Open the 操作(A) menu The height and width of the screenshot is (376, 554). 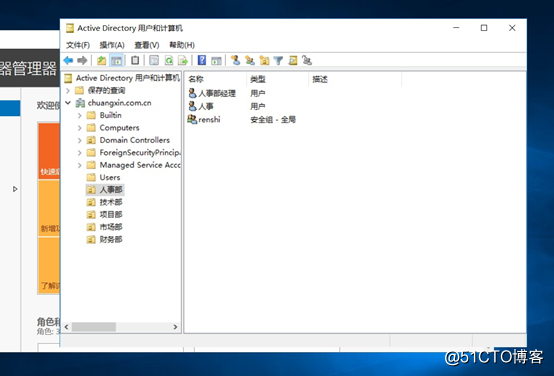click(x=112, y=45)
